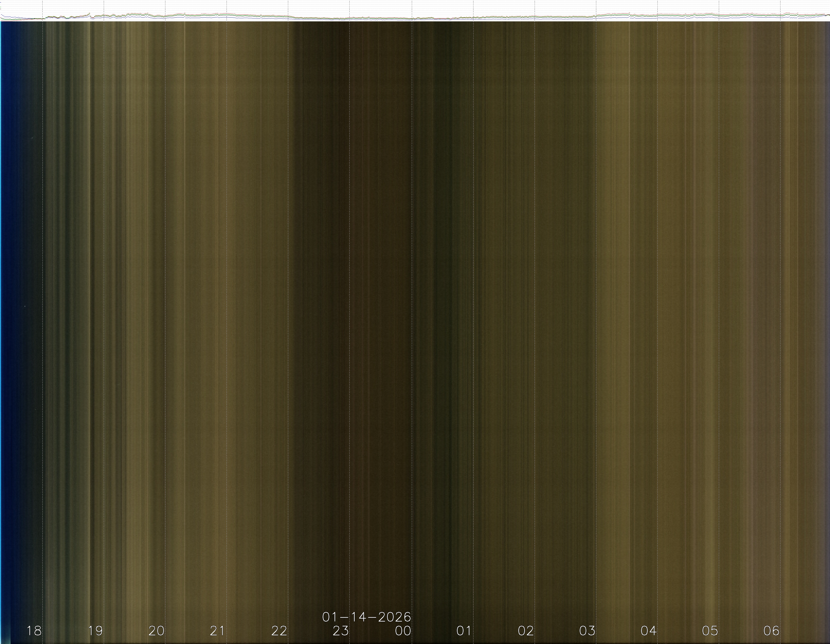Viewport: 830px width, 644px height.
Task: Click the 02 hour label
Action: point(526,631)
